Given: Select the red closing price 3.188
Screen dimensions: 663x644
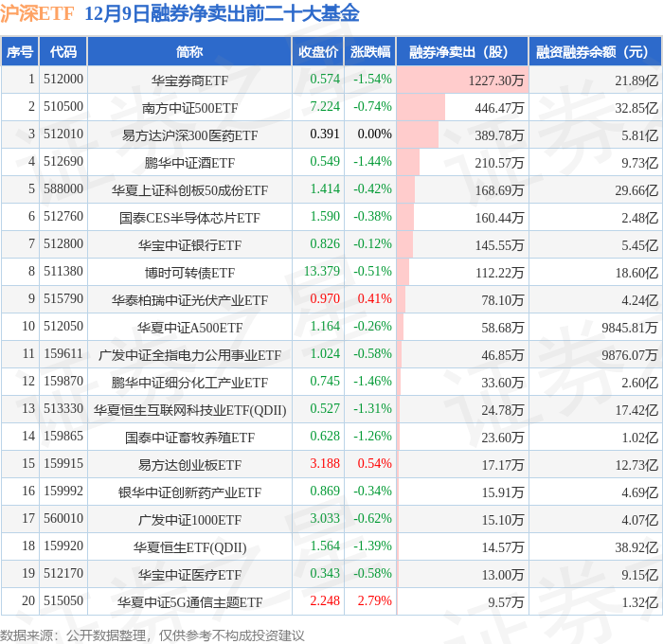Looking at the screenshot, I should pyautogui.click(x=325, y=463).
